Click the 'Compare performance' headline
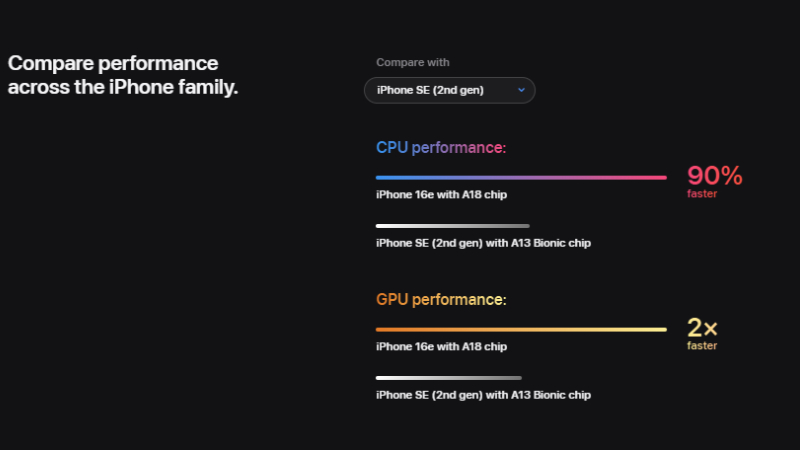Viewport: 800px width, 450px height. 113,63
